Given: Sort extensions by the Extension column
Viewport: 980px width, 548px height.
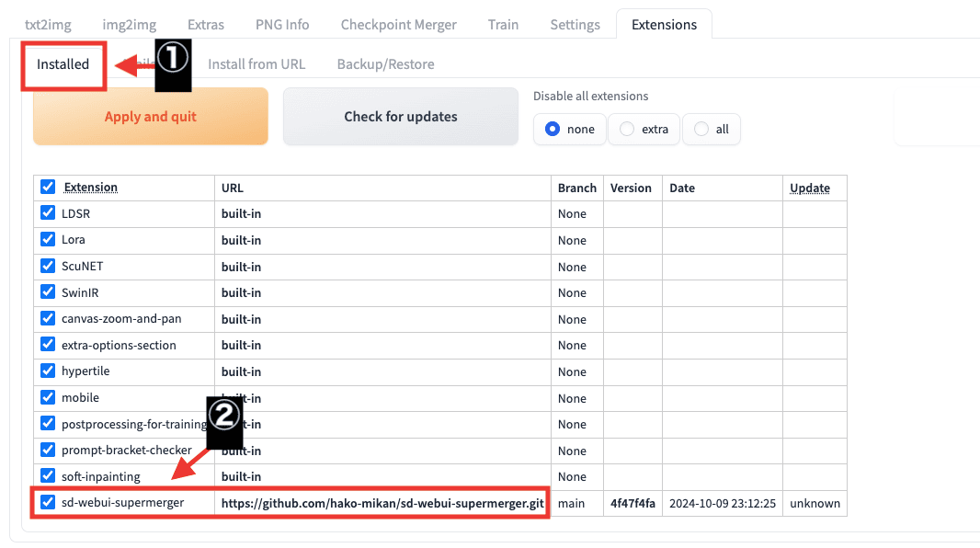Looking at the screenshot, I should [90, 187].
